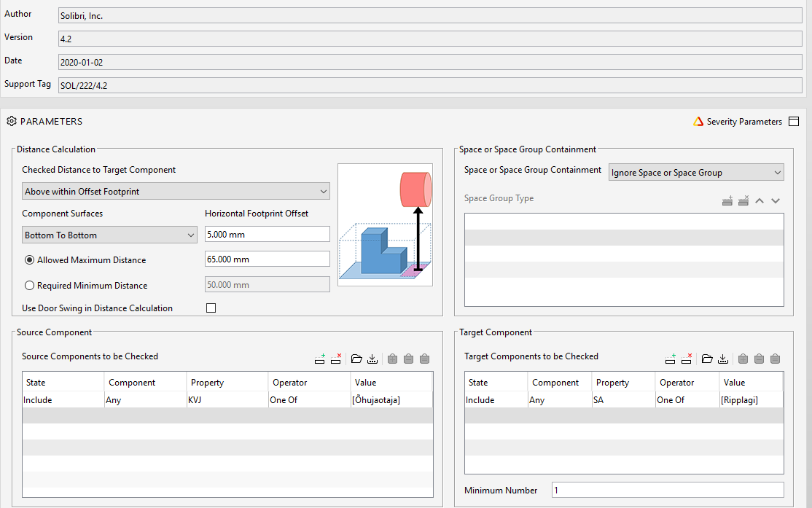This screenshot has height=508, width=812.
Task: Select target value cell [Ripplagi]
Action: [752, 400]
